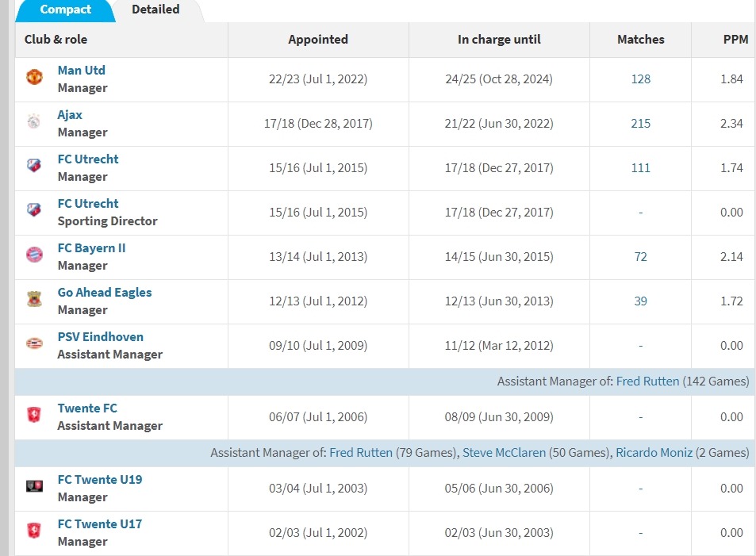Open the Ricardo Moniz manager link
The image size is (756, 556).
coord(654,453)
